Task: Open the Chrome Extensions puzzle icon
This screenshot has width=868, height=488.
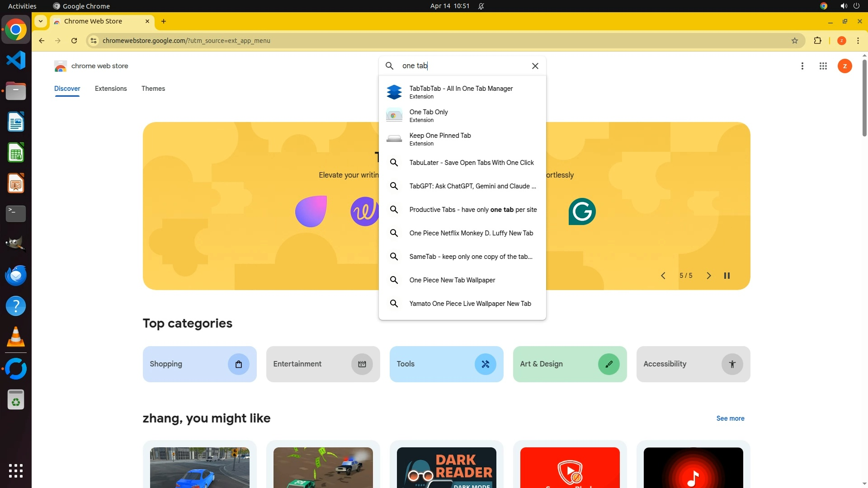Action: [817, 41]
